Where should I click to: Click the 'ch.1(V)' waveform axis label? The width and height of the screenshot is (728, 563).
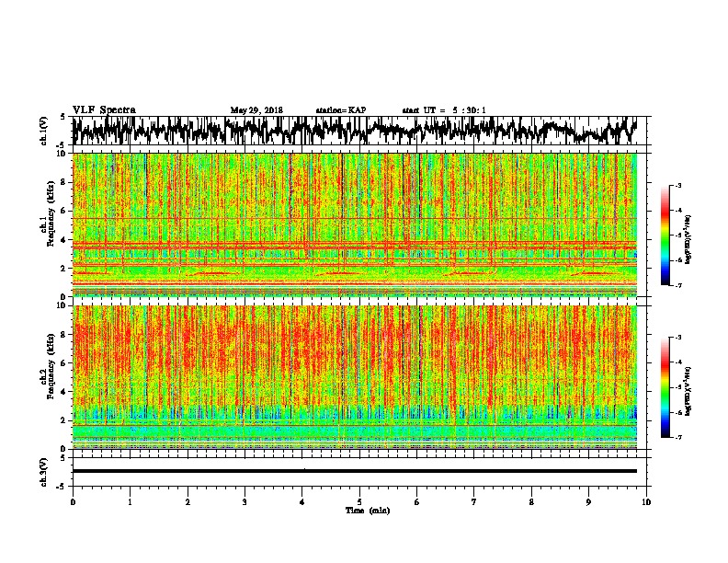(x=44, y=131)
